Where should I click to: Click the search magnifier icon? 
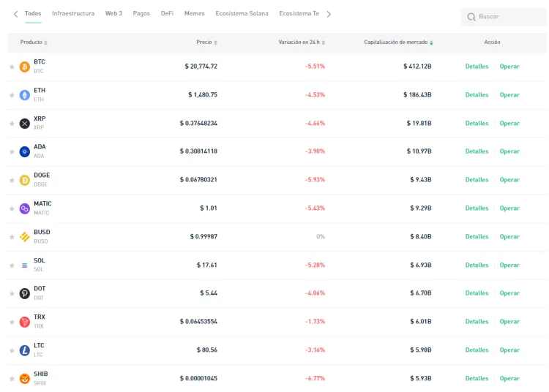click(x=471, y=17)
